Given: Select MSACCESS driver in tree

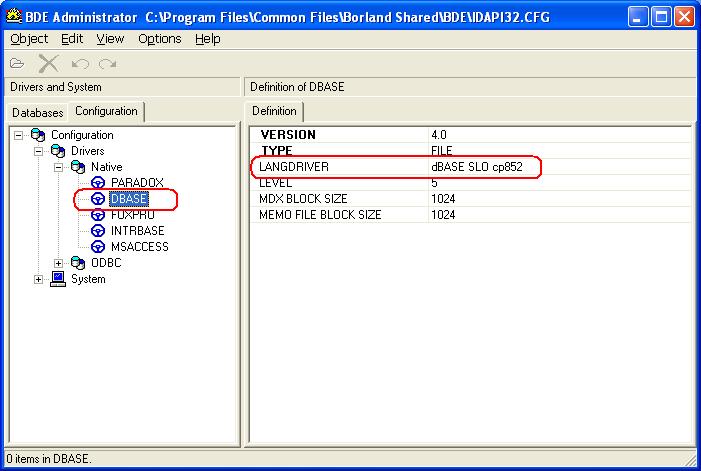Looking at the screenshot, I should 139,247.
